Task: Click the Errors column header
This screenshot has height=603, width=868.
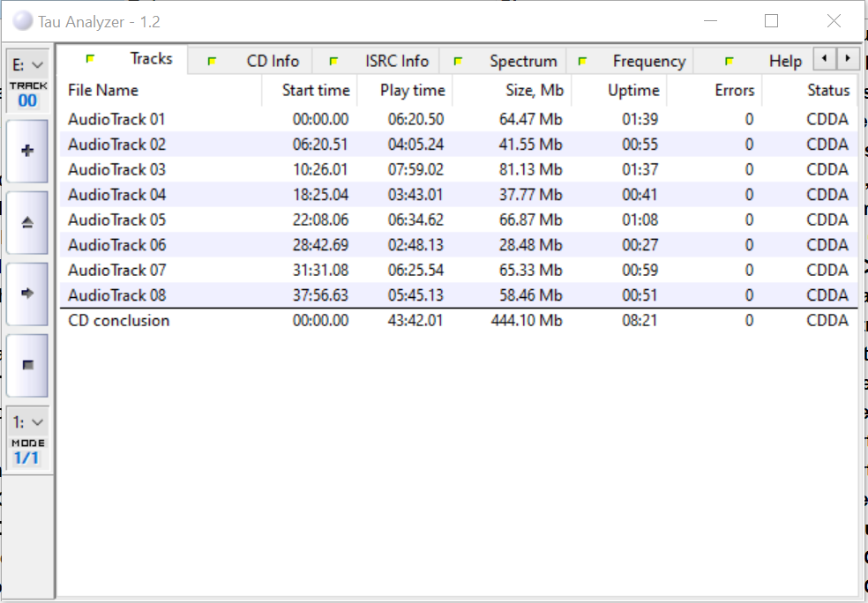Action: pyautogui.click(x=734, y=90)
